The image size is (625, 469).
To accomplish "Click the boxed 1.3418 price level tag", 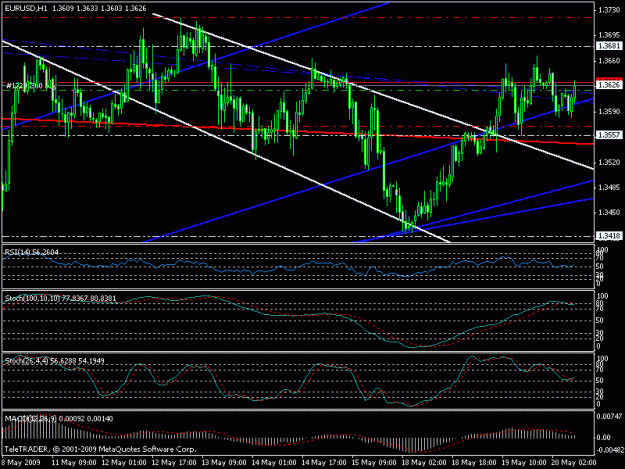I will 609,236.
